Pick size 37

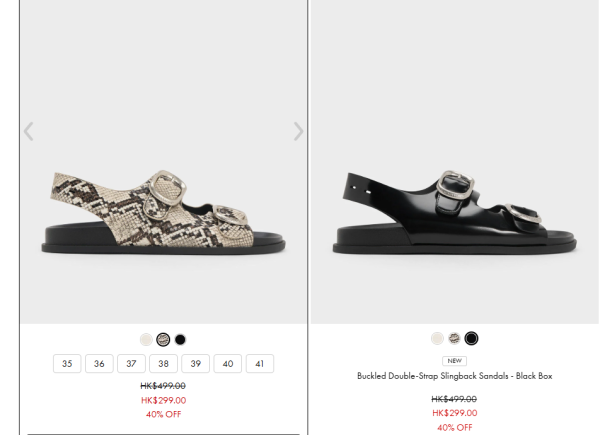coord(131,364)
